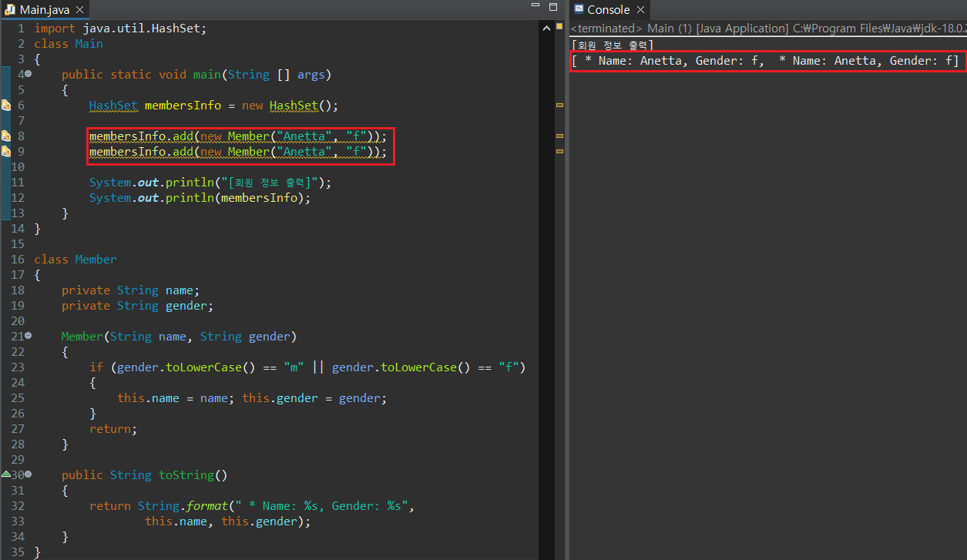Click the 'if' condition on line 23
The height and width of the screenshot is (560, 967).
(307, 367)
